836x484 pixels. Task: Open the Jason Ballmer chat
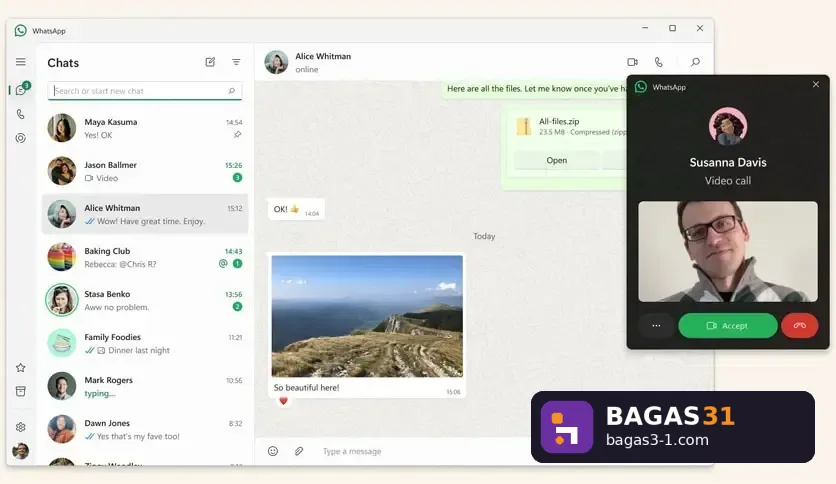click(x=144, y=172)
